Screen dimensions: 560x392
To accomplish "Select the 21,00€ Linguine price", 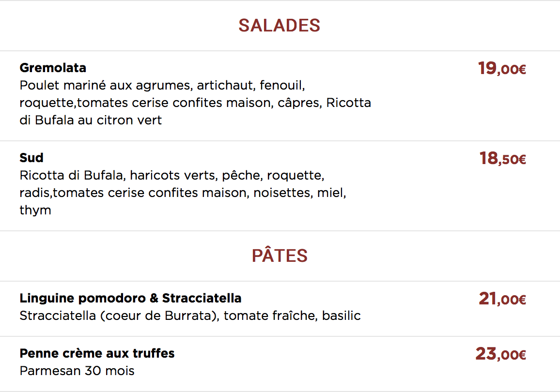I will (x=502, y=299).
